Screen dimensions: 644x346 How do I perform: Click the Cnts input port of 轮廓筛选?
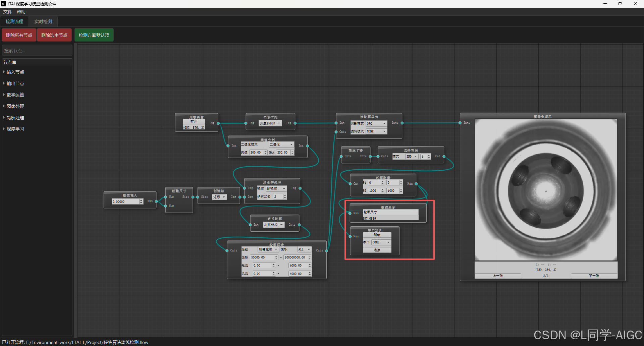(227, 251)
